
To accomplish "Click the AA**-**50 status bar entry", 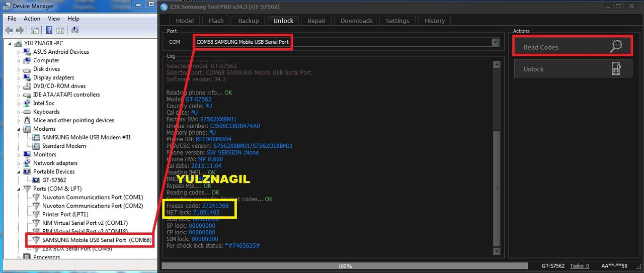I will point(615,266).
